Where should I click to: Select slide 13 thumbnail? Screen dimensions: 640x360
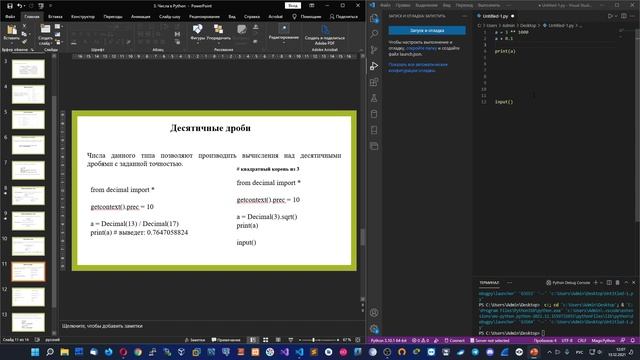pos(28,322)
